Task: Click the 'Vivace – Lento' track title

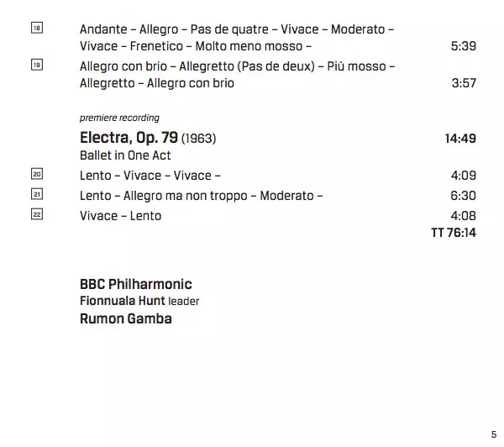Action: [120, 216]
